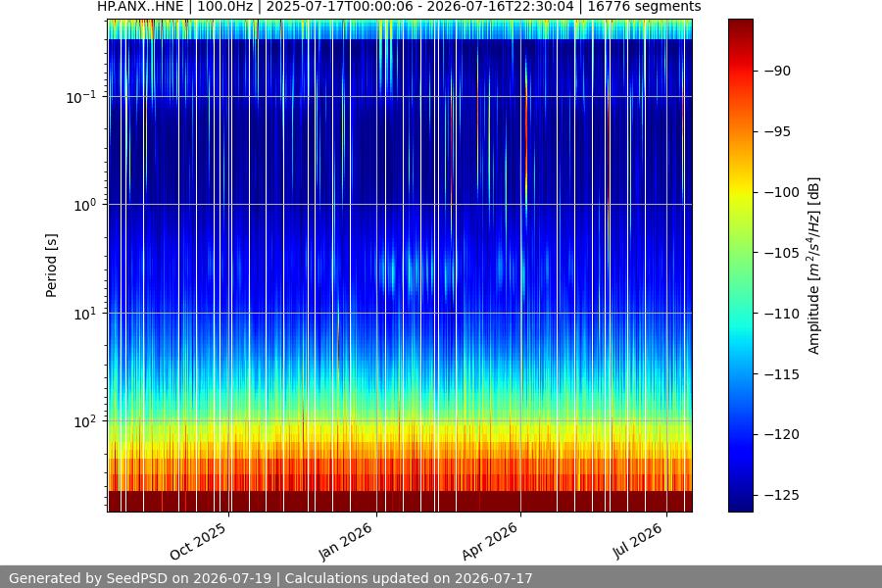
Task: Click the 10⁰ period tick label
Action: tap(85, 206)
